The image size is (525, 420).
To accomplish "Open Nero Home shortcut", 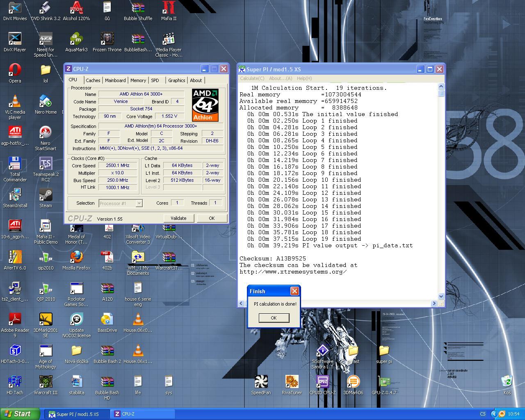I will [x=46, y=105].
